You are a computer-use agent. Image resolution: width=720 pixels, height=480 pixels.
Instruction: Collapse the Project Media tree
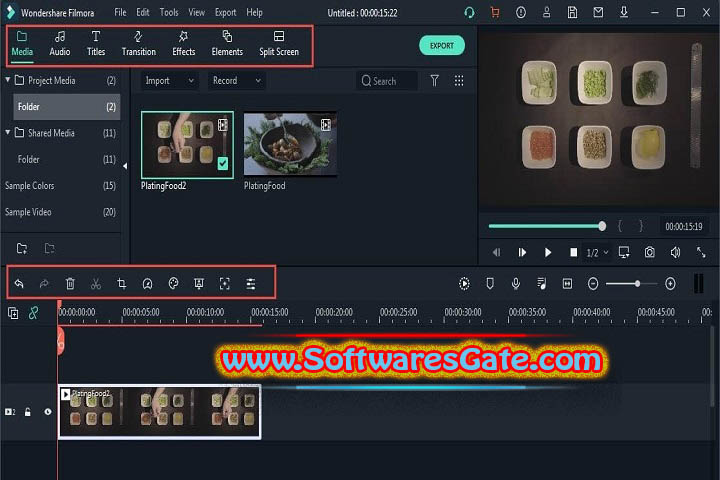(x=8, y=80)
